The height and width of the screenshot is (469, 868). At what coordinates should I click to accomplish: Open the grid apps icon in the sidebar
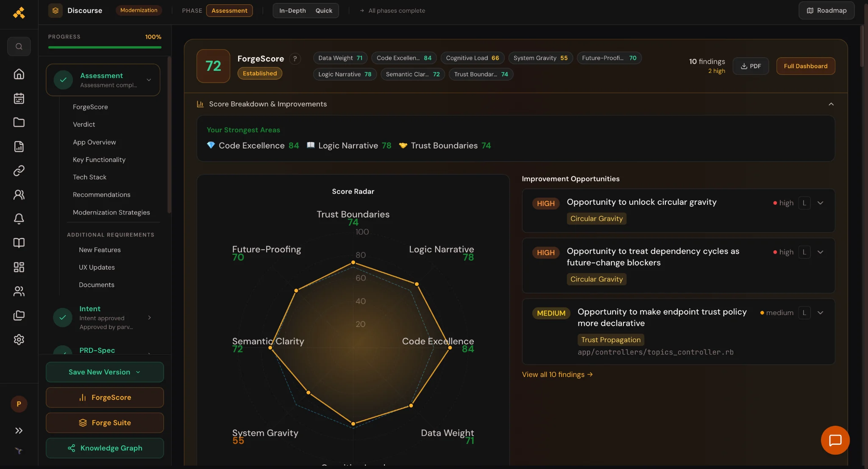(x=19, y=267)
